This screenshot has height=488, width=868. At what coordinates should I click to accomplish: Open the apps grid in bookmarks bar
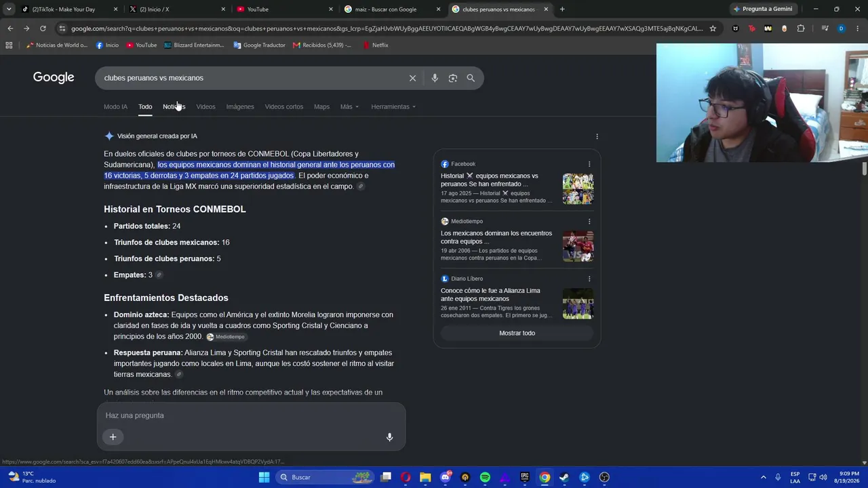9,45
